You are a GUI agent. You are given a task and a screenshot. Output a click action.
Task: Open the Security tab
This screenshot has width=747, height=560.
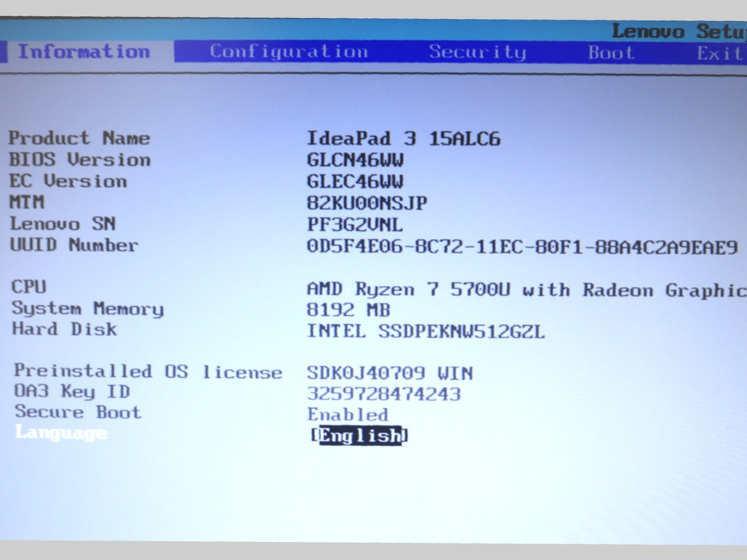[x=477, y=52]
